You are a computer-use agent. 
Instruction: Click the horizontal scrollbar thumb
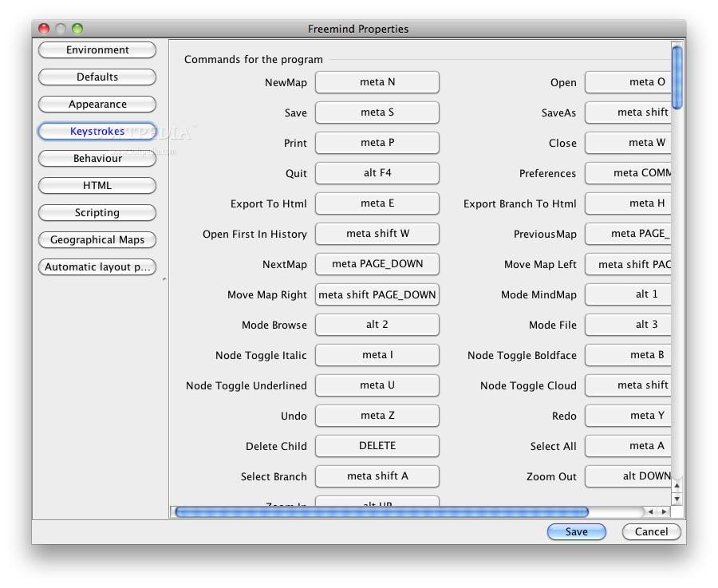(x=381, y=511)
